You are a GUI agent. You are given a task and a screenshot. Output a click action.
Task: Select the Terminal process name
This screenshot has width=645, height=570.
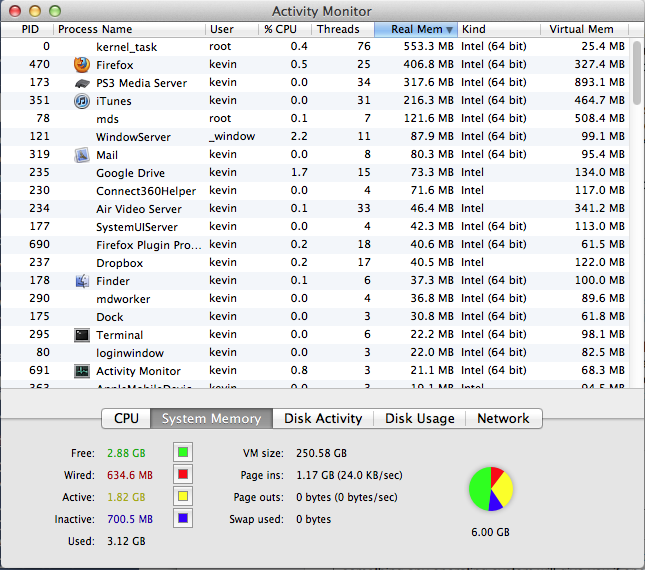[119, 335]
